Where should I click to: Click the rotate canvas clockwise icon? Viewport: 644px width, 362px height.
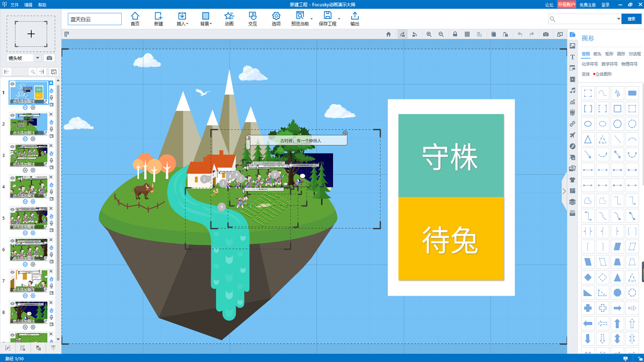pos(403,34)
